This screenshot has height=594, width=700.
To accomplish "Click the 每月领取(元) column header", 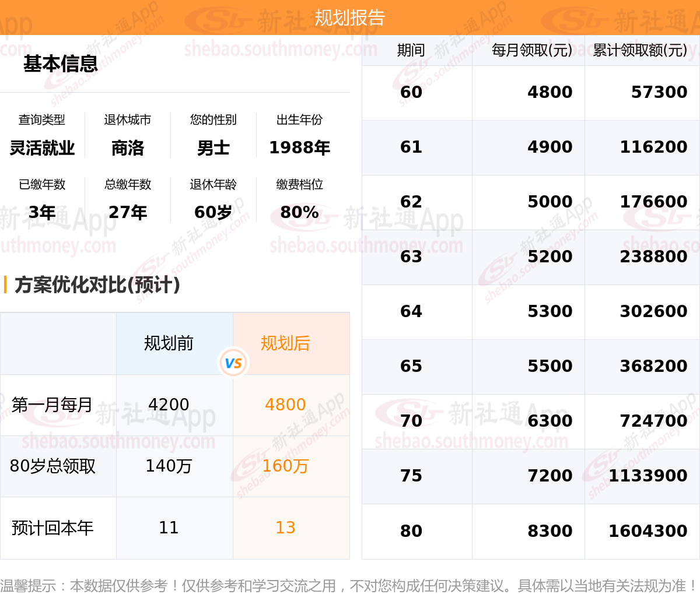I will click(531, 50).
